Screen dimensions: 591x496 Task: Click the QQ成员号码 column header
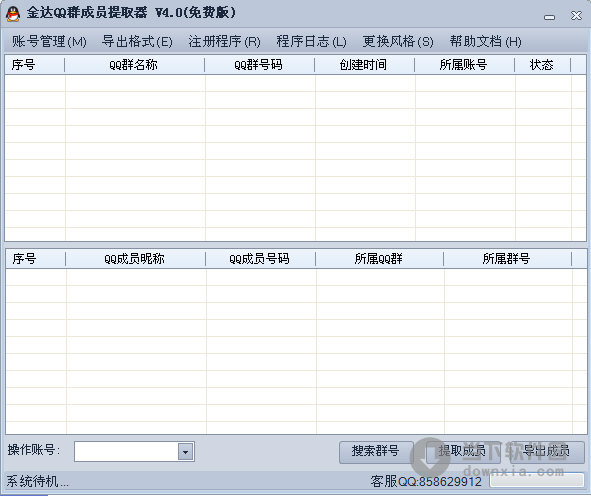coord(260,259)
